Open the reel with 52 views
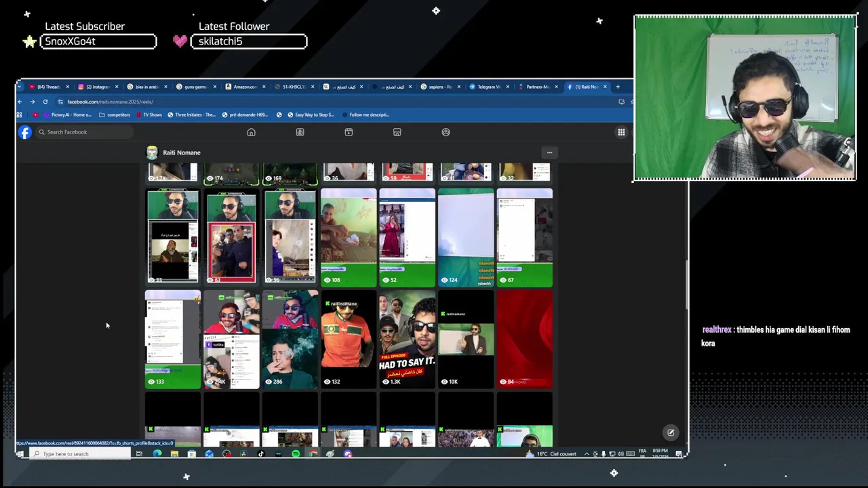 [x=407, y=237]
